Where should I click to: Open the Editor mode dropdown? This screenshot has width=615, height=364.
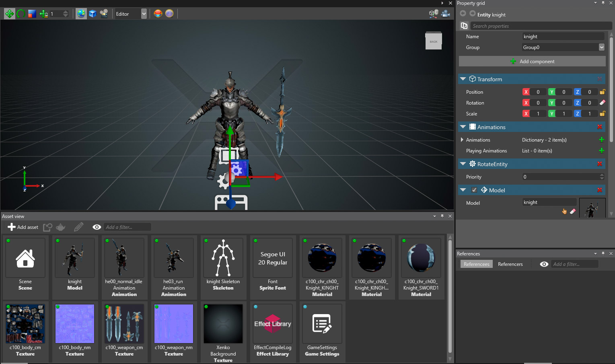[144, 14]
